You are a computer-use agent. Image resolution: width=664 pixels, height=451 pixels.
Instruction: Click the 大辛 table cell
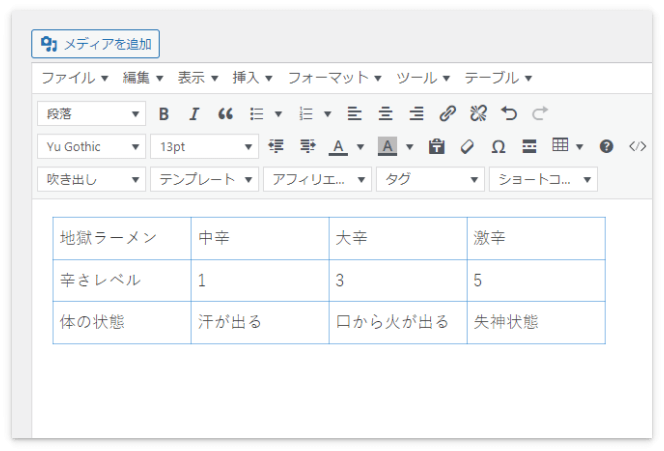(x=398, y=238)
